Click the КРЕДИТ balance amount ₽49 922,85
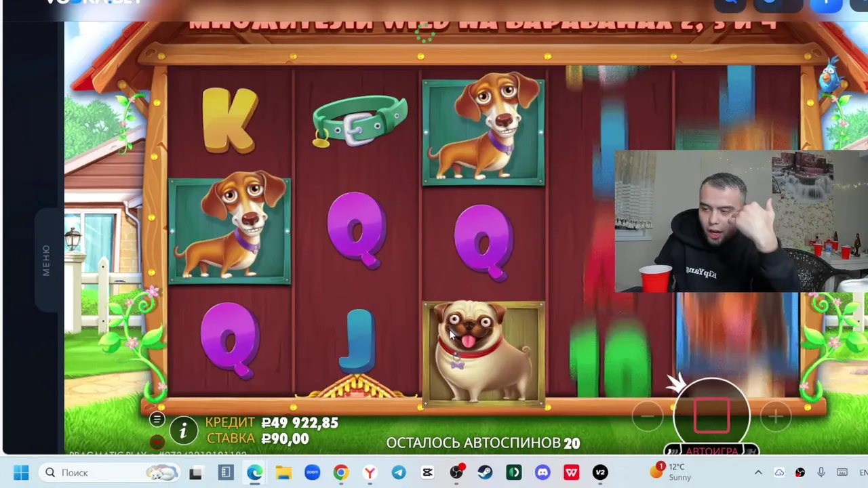This screenshot has width=868, height=488. 300,422
